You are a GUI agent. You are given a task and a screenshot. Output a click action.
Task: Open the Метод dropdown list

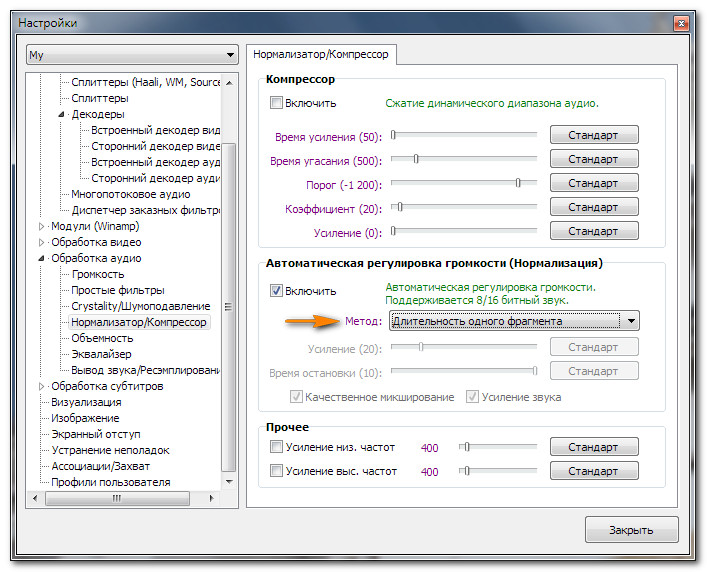[x=514, y=321]
